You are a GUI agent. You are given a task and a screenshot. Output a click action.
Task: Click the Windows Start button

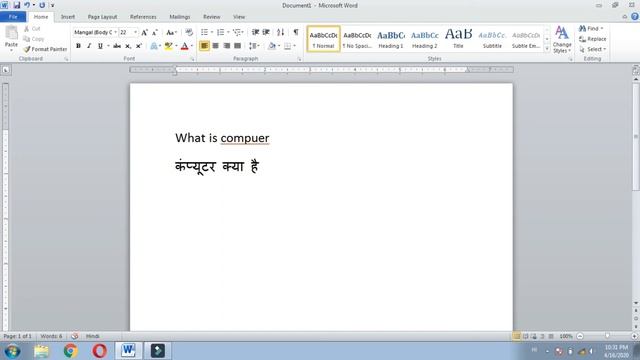(x=12, y=351)
